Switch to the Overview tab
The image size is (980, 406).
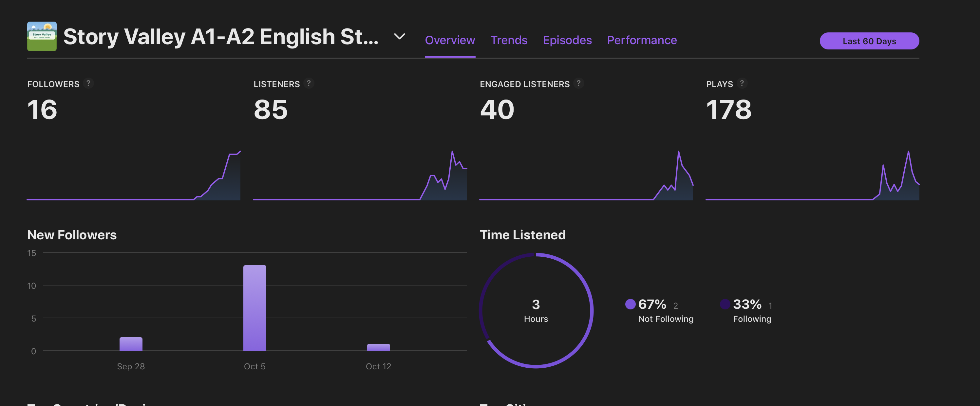point(450,40)
